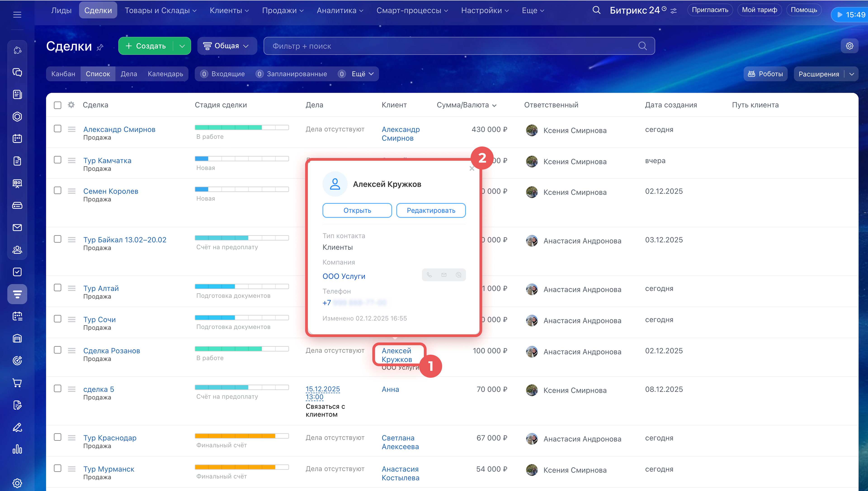Switch to the Канбан view tab

(63, 74)
